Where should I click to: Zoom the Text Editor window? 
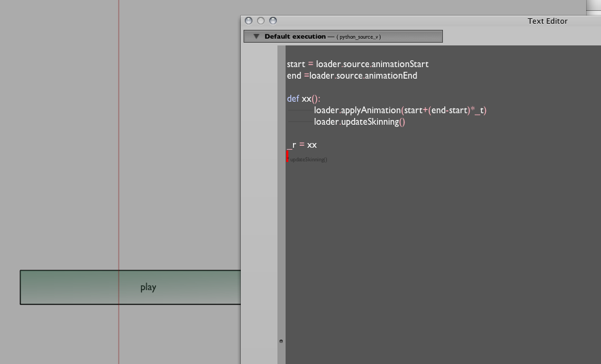click(x=273, y=21)
